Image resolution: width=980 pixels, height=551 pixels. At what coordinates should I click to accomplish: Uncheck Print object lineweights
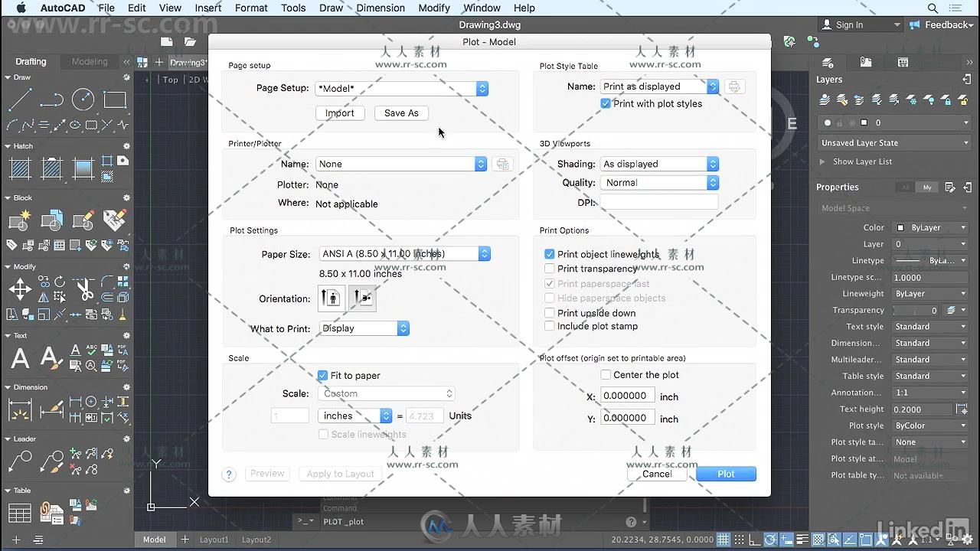pyautogui.click(x=549, y=254)
